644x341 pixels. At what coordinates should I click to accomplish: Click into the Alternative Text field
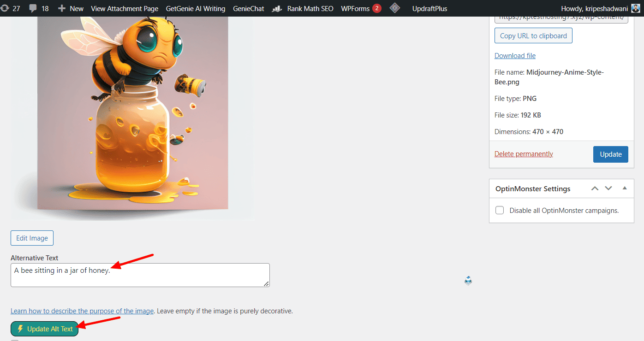click(x=140, y=275)
